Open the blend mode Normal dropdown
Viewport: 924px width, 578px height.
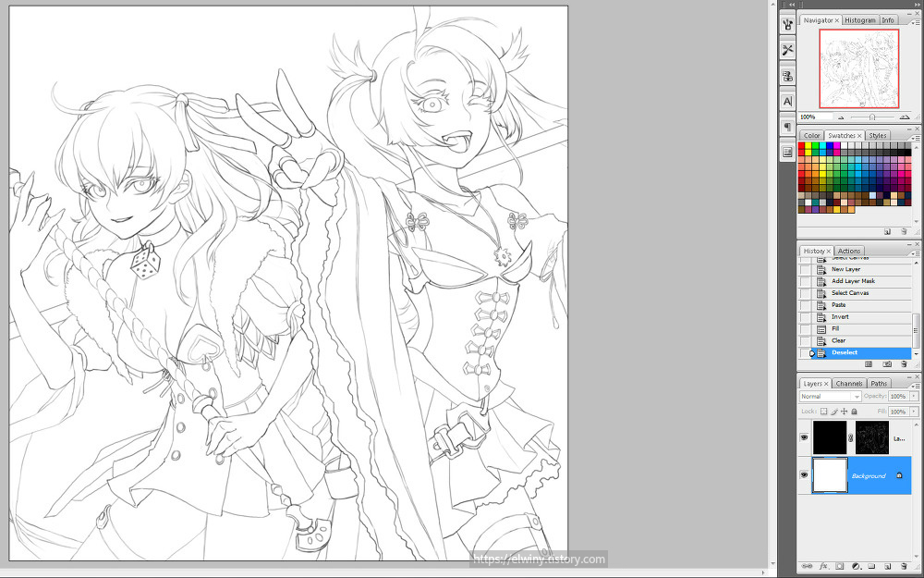click(x=831, y=397)
